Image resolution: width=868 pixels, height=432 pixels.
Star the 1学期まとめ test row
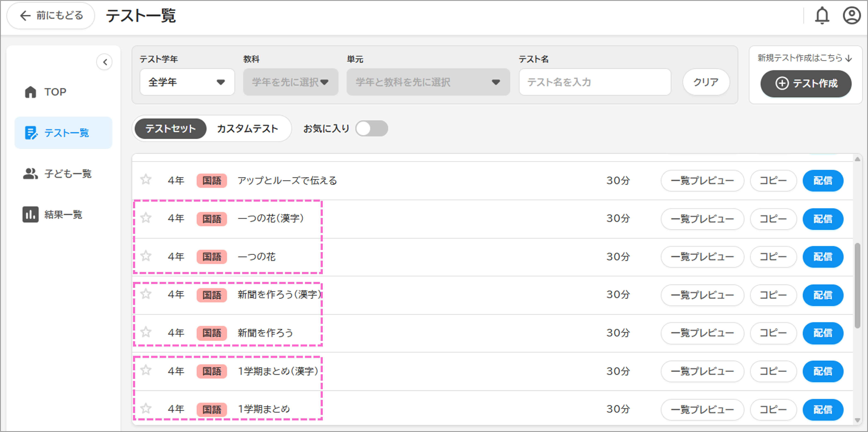(x=146, y=409)
